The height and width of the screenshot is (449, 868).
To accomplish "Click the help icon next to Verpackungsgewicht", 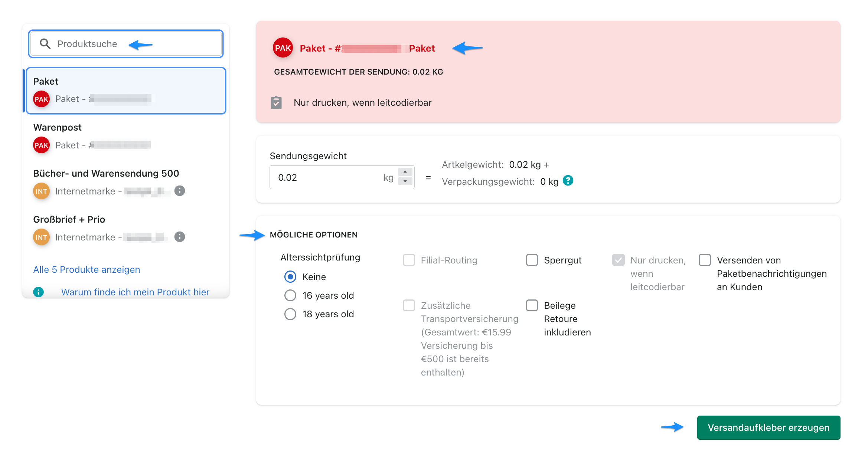I will click(x=568, y=181).
